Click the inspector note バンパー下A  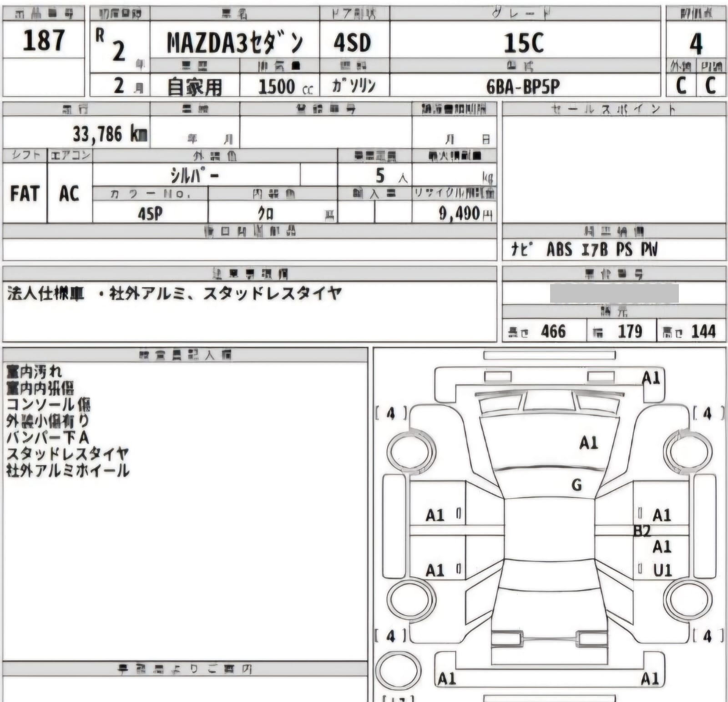pyautogui.click(x=47, y=437)
